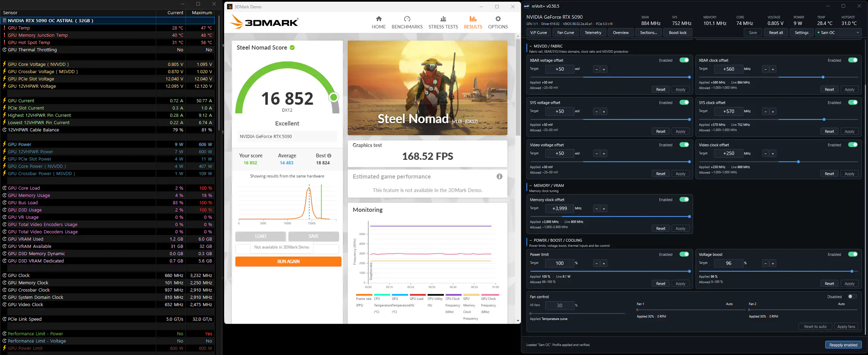Toggle the SYS clock offset switch
868x355 pixels.
pos(853,102)
